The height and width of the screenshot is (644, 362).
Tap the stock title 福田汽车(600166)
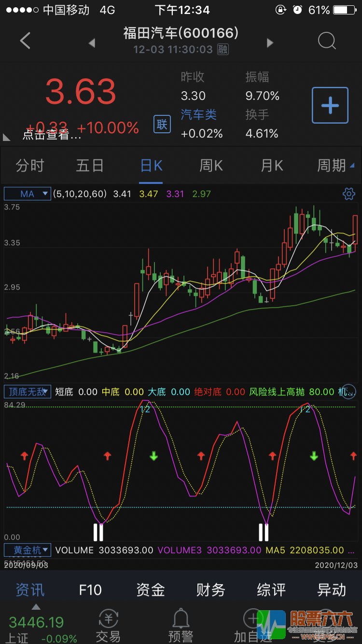181,33
